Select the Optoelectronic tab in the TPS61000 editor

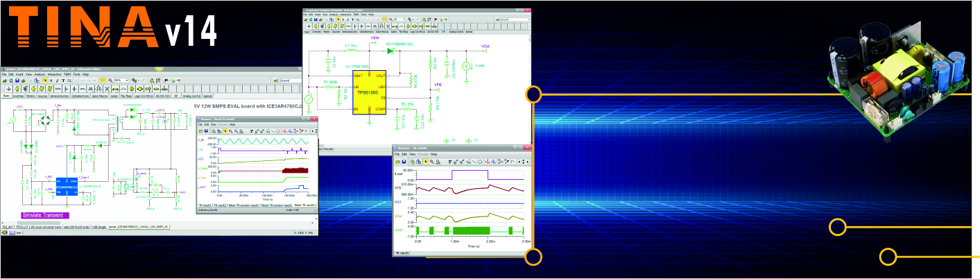click(367, 31)
